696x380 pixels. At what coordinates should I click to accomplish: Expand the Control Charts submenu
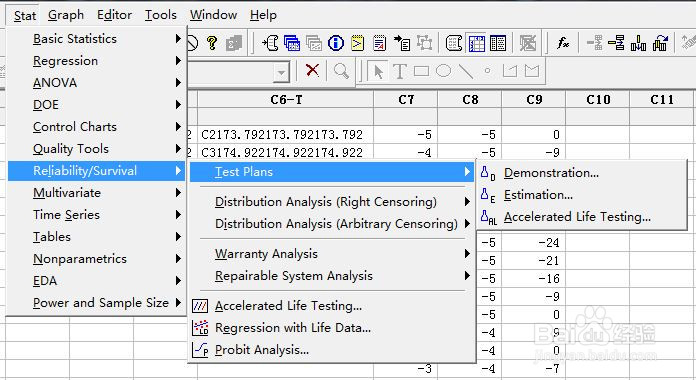tap(96, 127)
